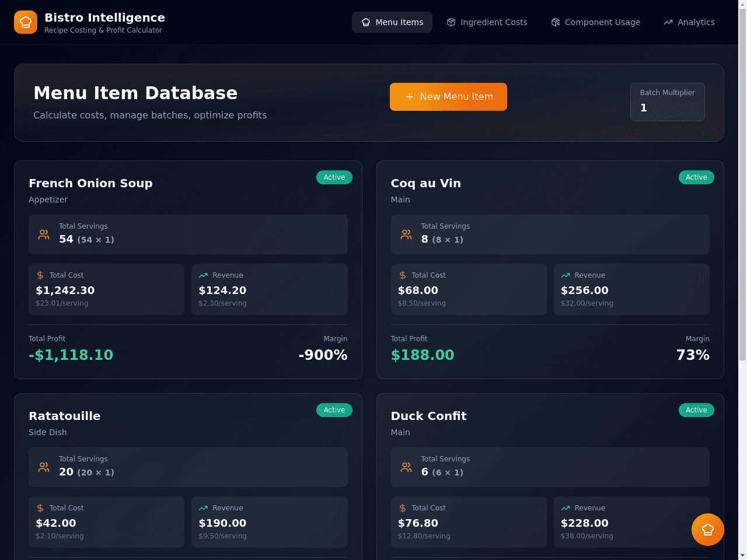Image resolution: width=747 pixels, height=560 pixels.
Task: Click the 73% margin value
Action: click(x=693, y=355)
